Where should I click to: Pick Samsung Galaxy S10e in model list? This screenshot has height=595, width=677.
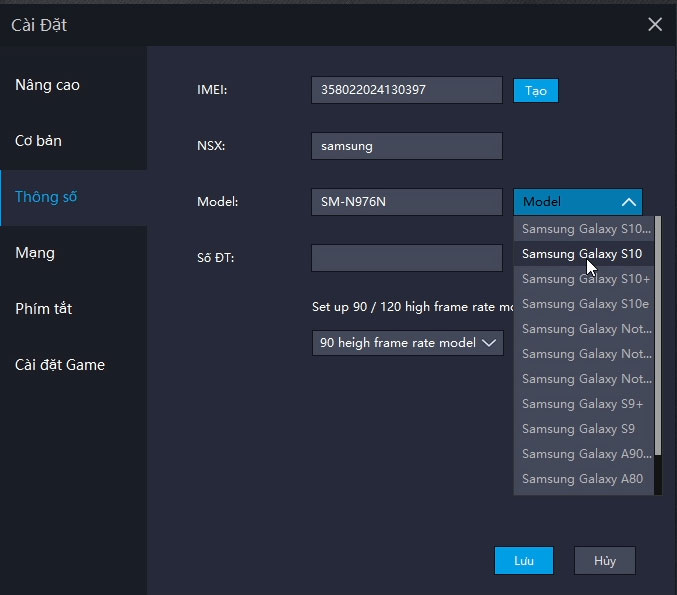(x=585, y=304)
